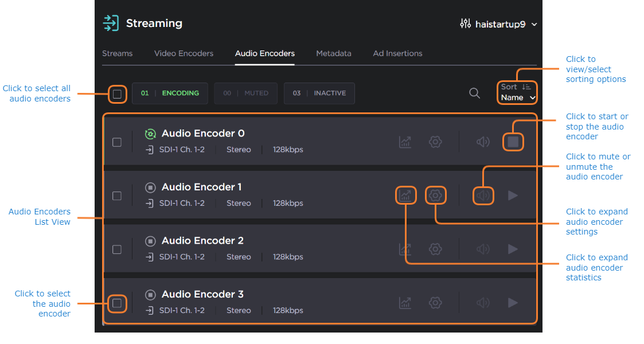Screen dimensions: 644x344
Task: Select the Audio Encoder 3 checkbox
Action: pos(117,303)
